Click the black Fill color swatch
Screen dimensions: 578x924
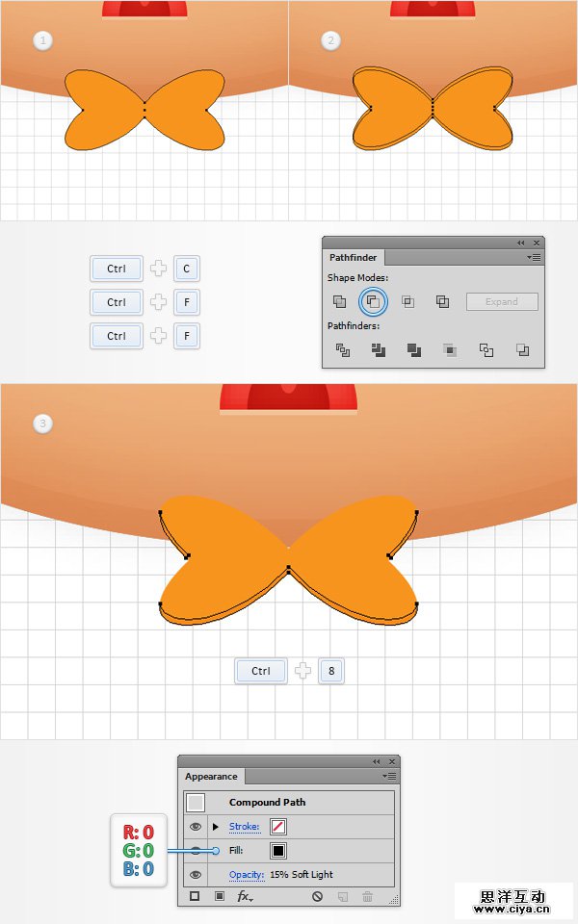tap(277, 851)
